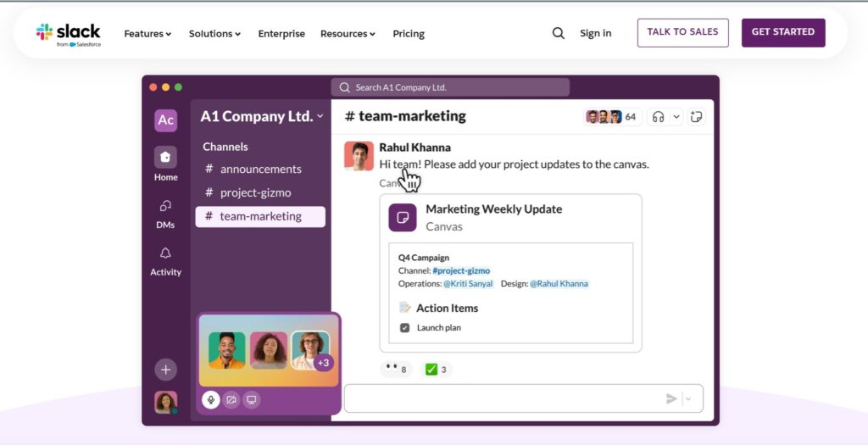
Task: Click the Search A1 Company Ltd. field
Action: [450, 87]
